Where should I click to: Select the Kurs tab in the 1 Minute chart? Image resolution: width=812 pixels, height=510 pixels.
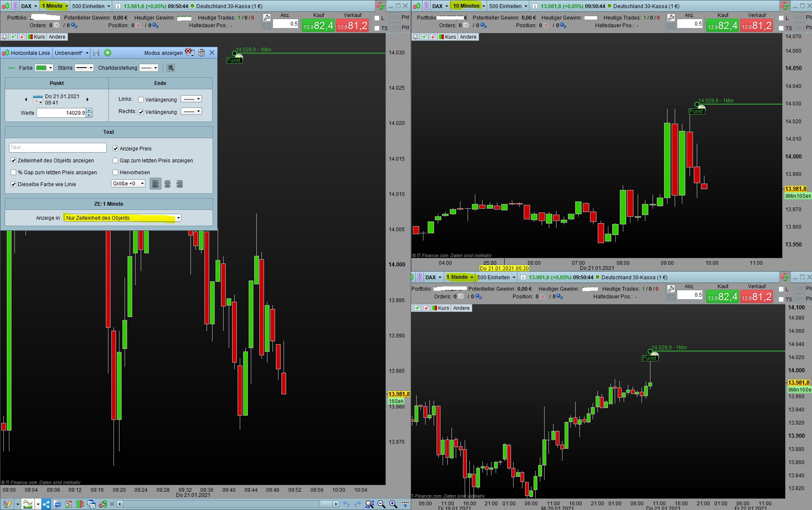(37, 37)
